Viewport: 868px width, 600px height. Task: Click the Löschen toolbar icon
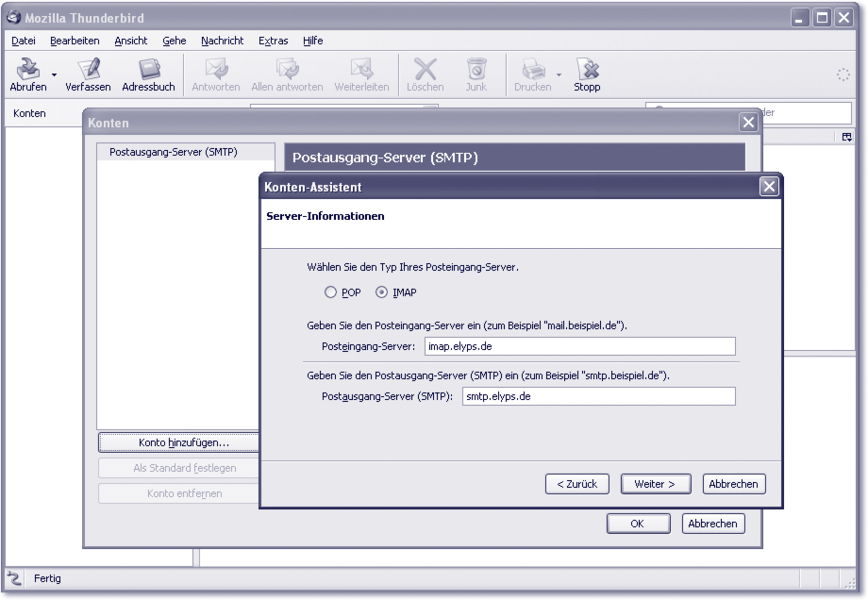tap(425, 70)
